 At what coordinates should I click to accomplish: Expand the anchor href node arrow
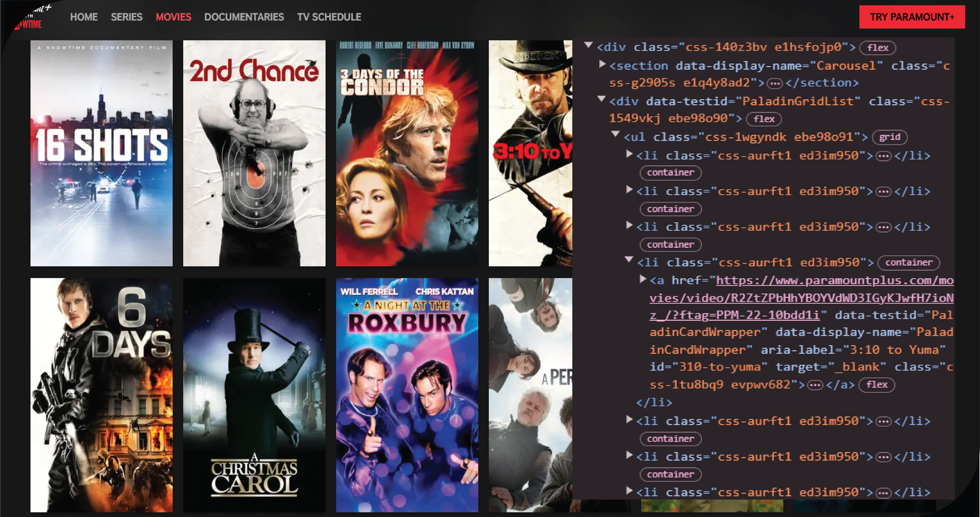coord(643,279)
